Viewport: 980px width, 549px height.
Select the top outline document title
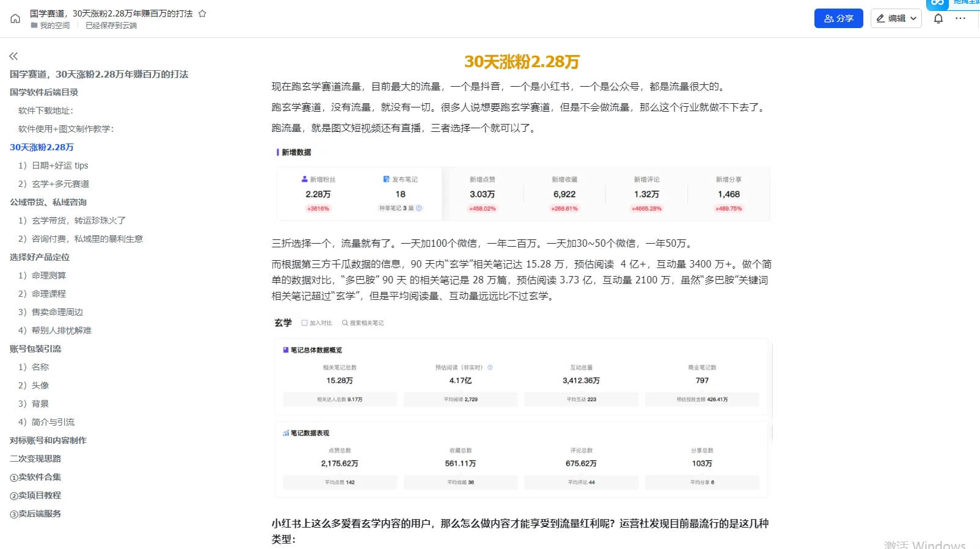pos(99,74)
